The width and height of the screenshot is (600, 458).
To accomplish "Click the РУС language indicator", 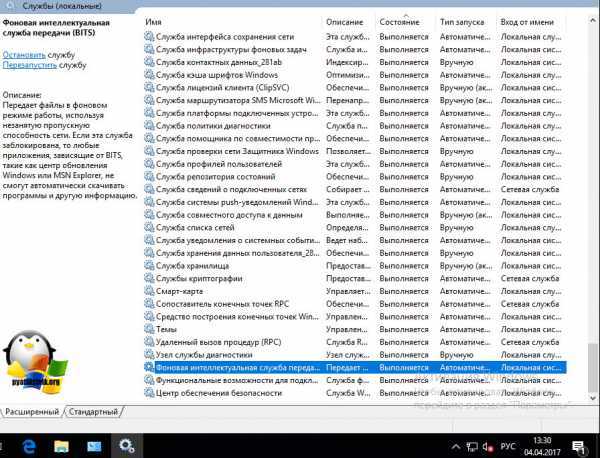I will tap(508, 447).
